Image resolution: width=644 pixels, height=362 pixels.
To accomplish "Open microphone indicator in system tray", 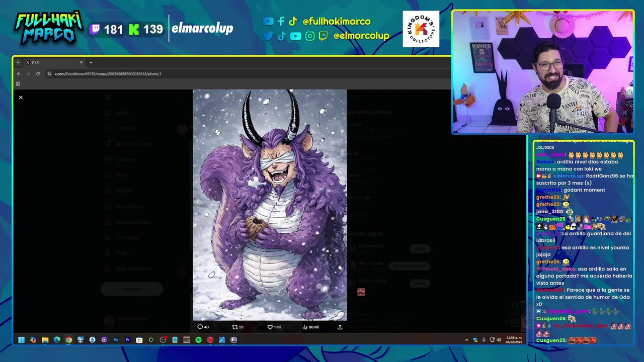I will click(484, 340).
